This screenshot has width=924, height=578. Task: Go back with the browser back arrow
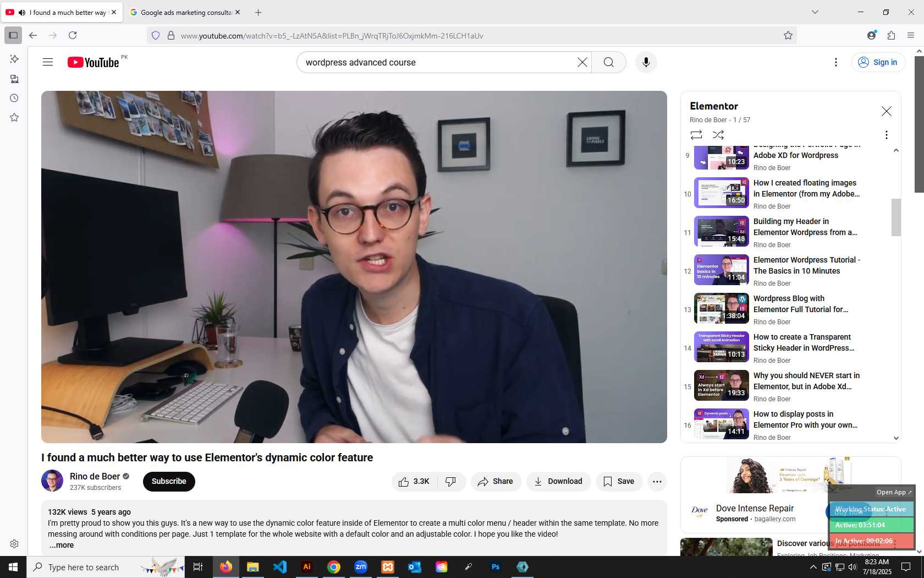tap(33, 35)
